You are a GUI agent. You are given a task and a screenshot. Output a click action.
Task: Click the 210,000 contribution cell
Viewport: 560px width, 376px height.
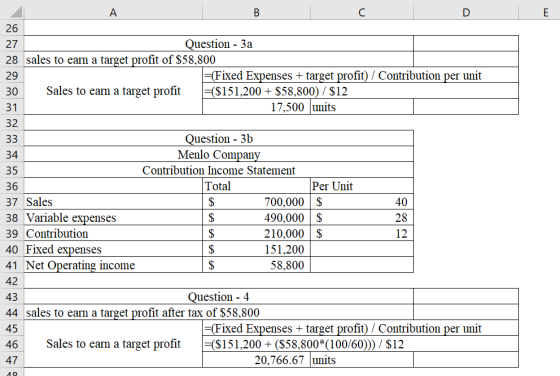click(x=256, y=234)
